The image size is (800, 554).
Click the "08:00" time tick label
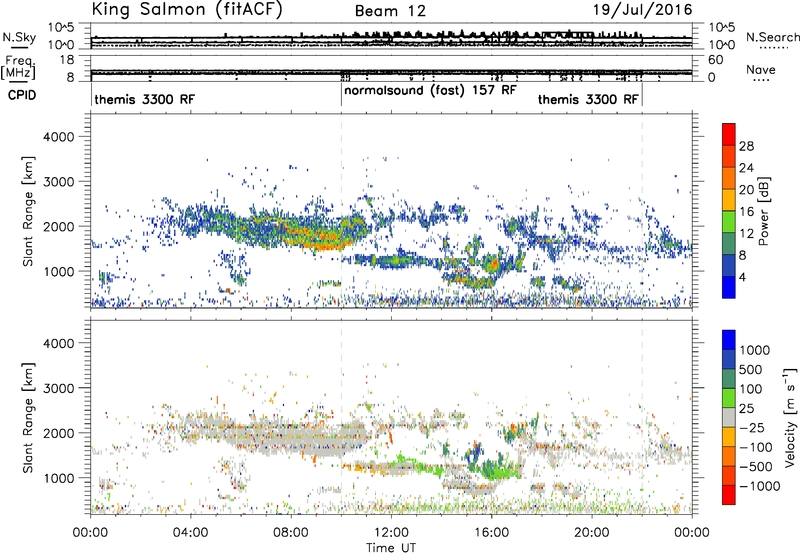click(291, 533)
